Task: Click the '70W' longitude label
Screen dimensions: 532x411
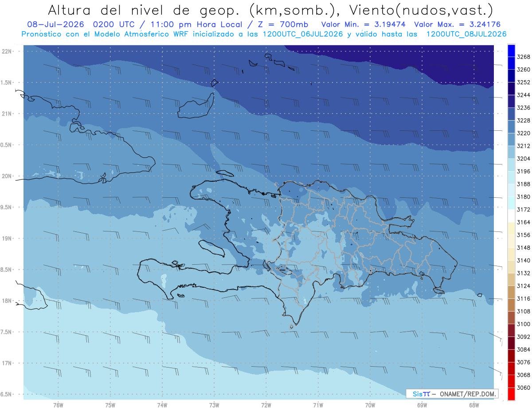Action: click(x=370, y=405)
